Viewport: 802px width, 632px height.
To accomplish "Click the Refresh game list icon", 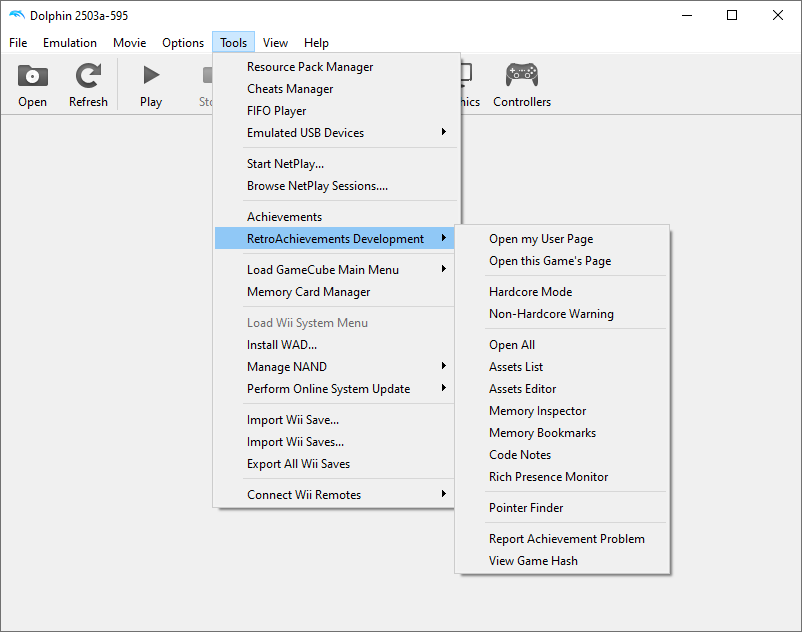I will 88,84.
